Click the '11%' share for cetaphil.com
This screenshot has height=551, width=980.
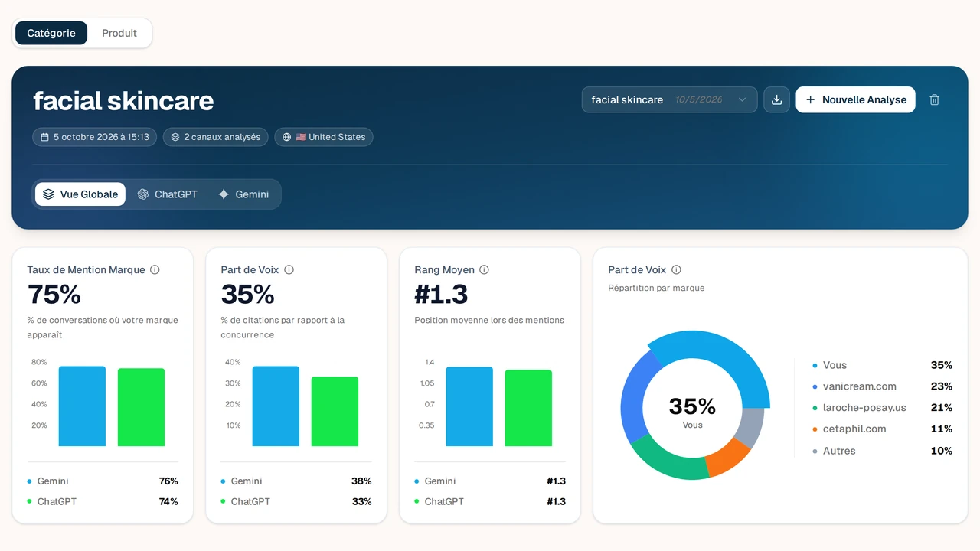(x=942, y=429)
